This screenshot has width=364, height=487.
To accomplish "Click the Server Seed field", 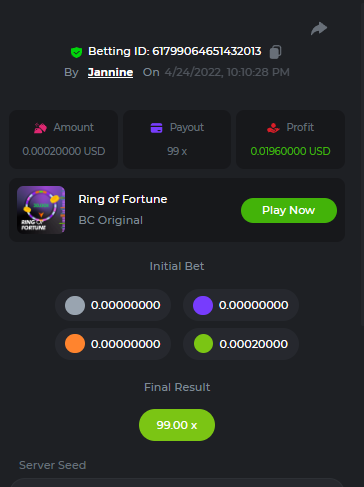I will pyautogui.click(x=177, y=483).
